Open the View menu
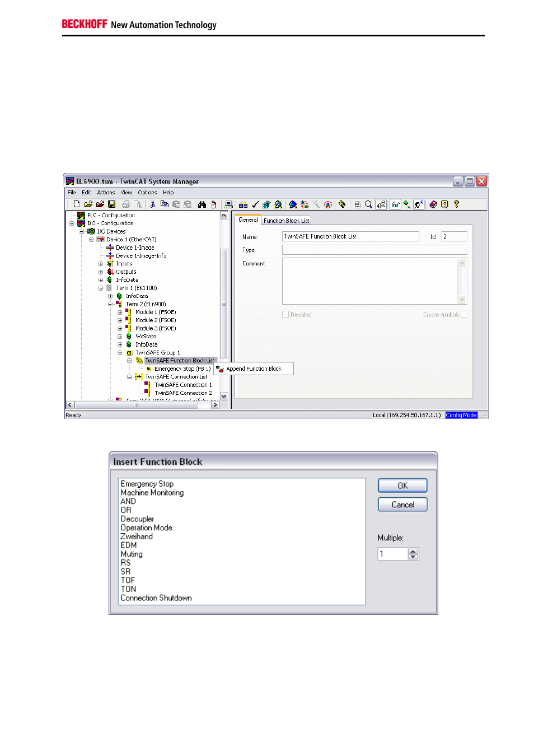This screenshot has width=534, height=756. (127, 193)
